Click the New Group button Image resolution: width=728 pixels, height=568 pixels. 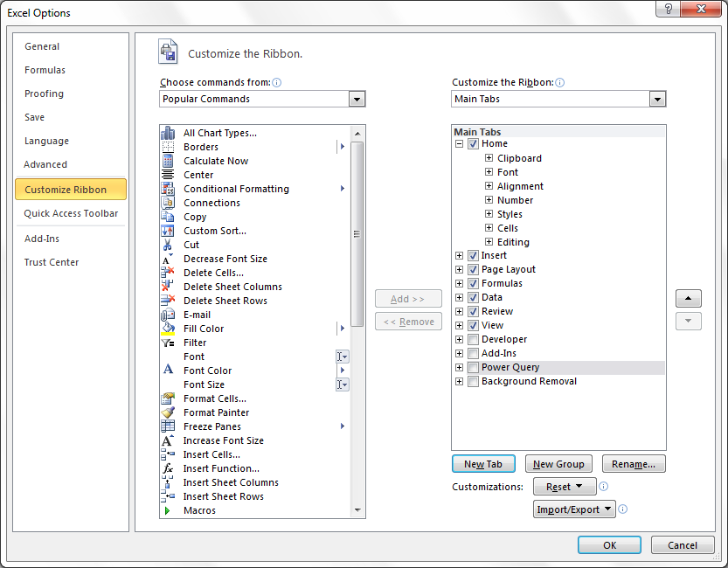[558, 464]
